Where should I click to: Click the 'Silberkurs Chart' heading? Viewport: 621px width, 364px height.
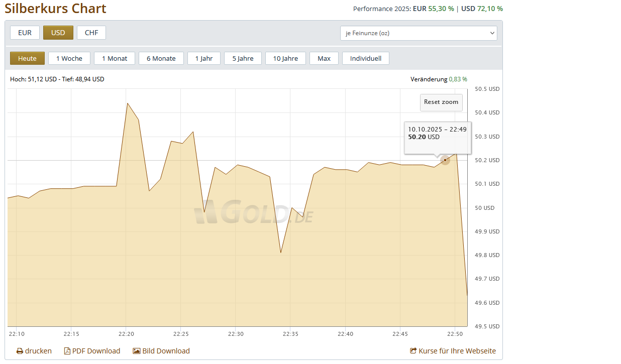pos(56,9)
